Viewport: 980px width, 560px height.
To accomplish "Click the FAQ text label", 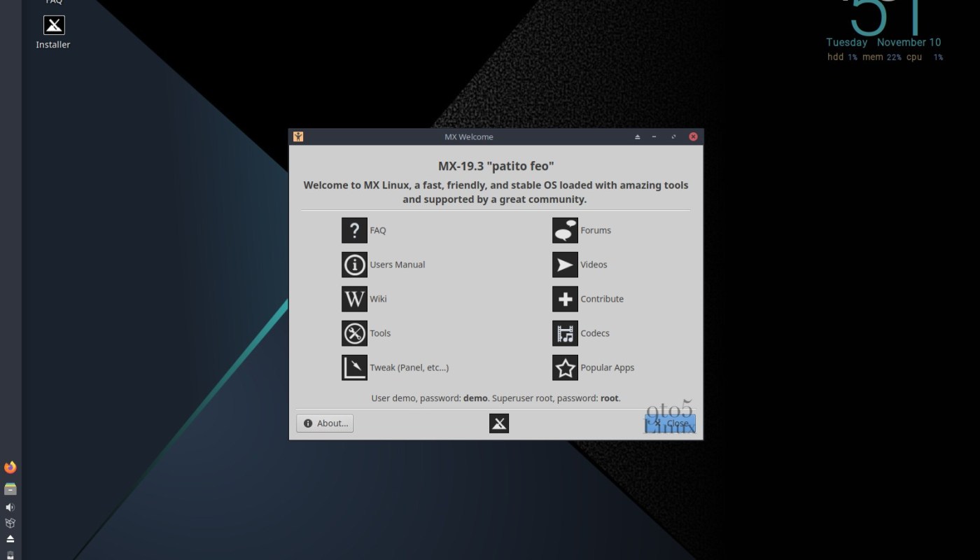I will click(x=378, y=230).
